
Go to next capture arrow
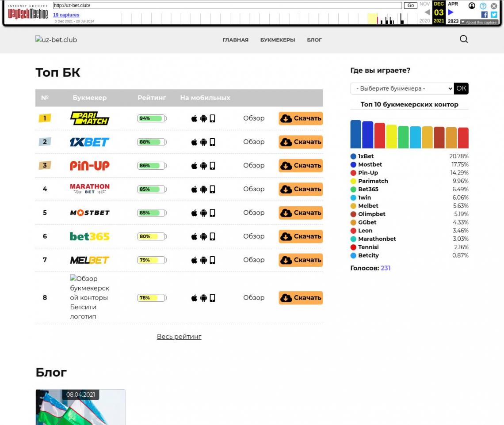[x=451, y=12]
